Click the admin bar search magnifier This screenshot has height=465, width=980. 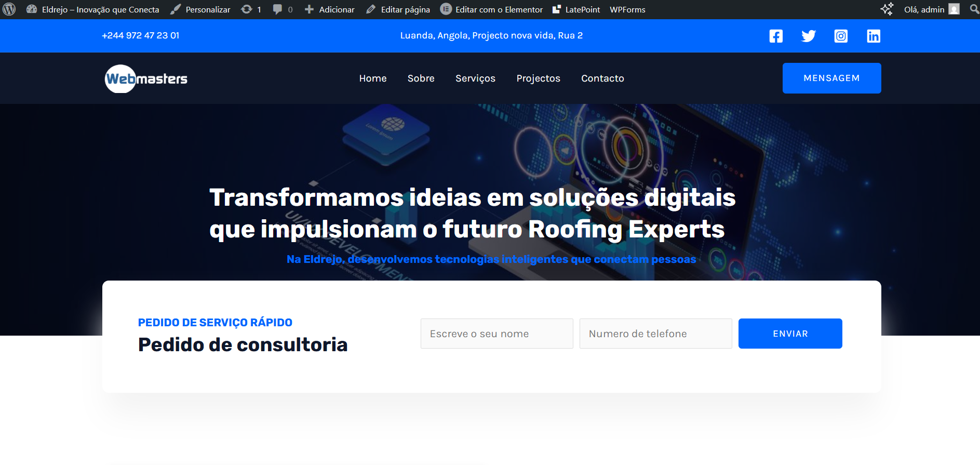tap(974, 9)
